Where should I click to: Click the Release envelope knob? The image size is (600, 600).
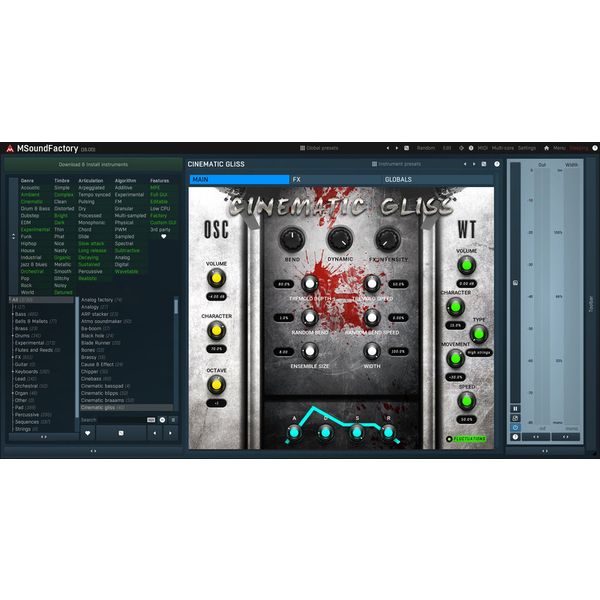388,432
